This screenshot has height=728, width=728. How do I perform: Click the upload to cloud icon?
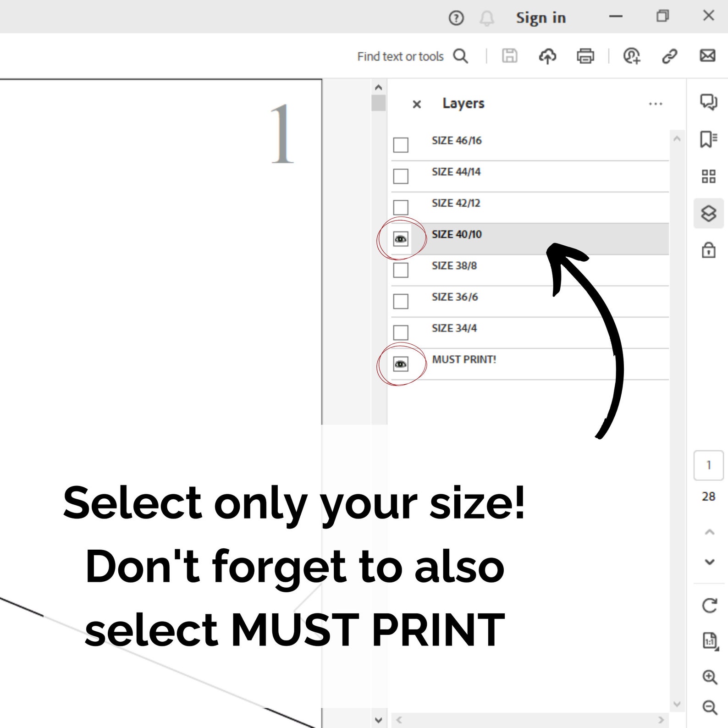click(x=547, y=56)
